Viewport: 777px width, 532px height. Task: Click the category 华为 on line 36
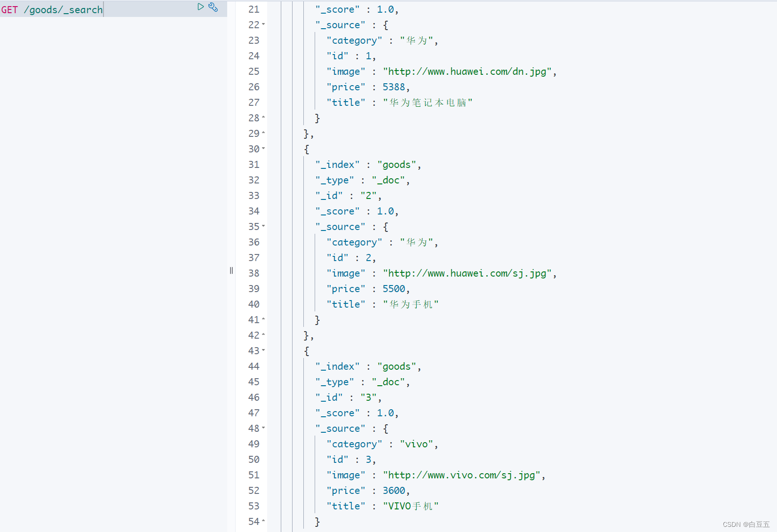click(x=417, y=242)
